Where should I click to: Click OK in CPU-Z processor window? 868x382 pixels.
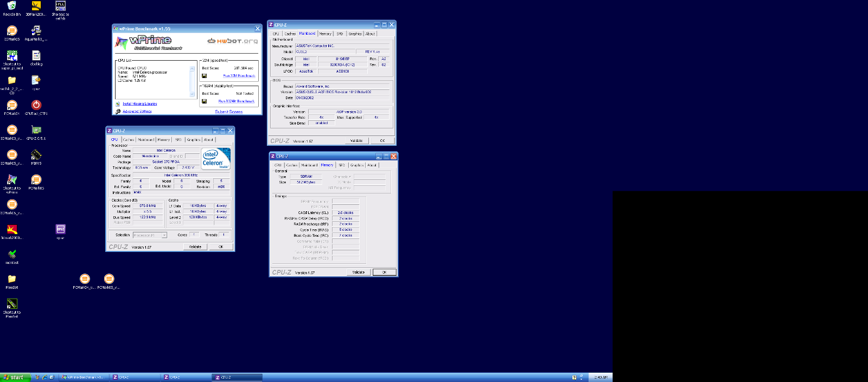(x=221, y=247)
